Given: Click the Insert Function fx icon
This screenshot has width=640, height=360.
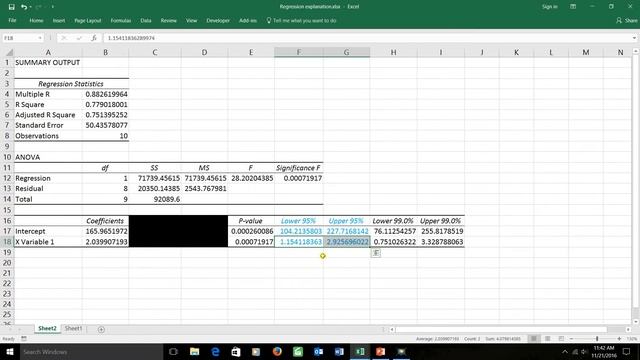Looking at the screenshot, I should point(94,38).
